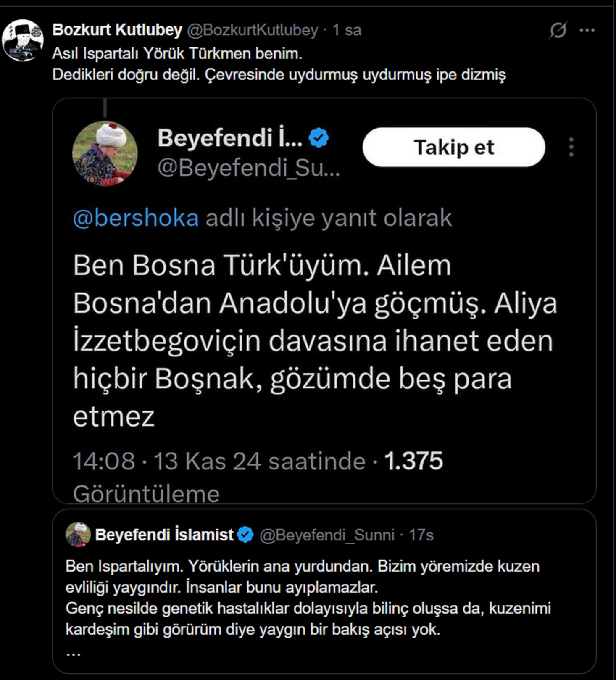Click the @Beyefendi_Su... handle

(249, 168)
